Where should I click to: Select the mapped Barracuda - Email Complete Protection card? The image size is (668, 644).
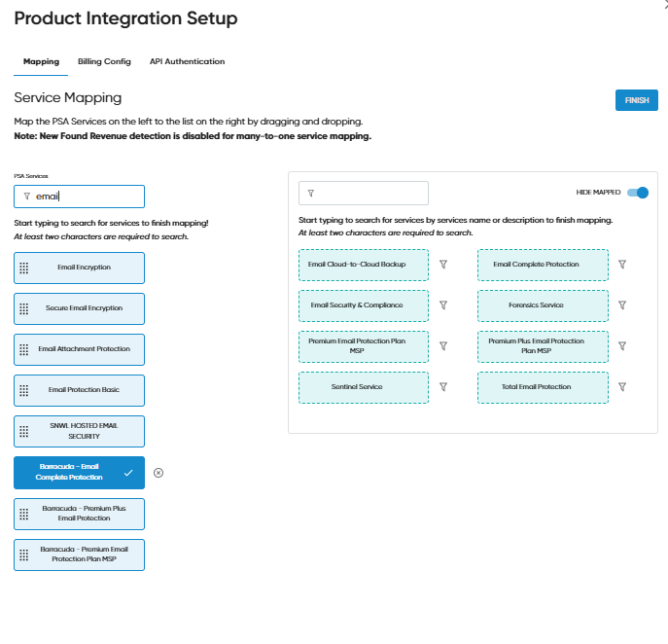[79, 473]
